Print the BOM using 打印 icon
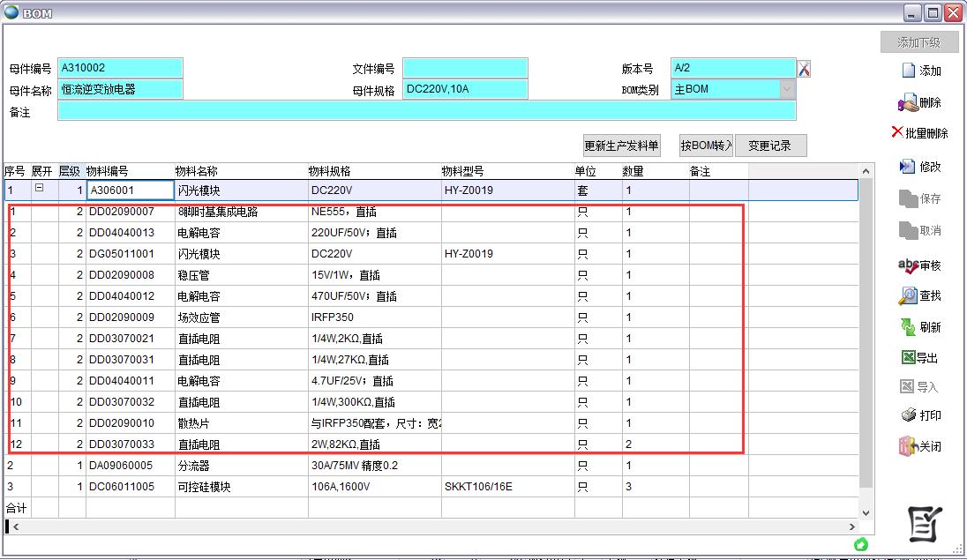The width and height of the screenshot is (967, 560). point(920,415)
